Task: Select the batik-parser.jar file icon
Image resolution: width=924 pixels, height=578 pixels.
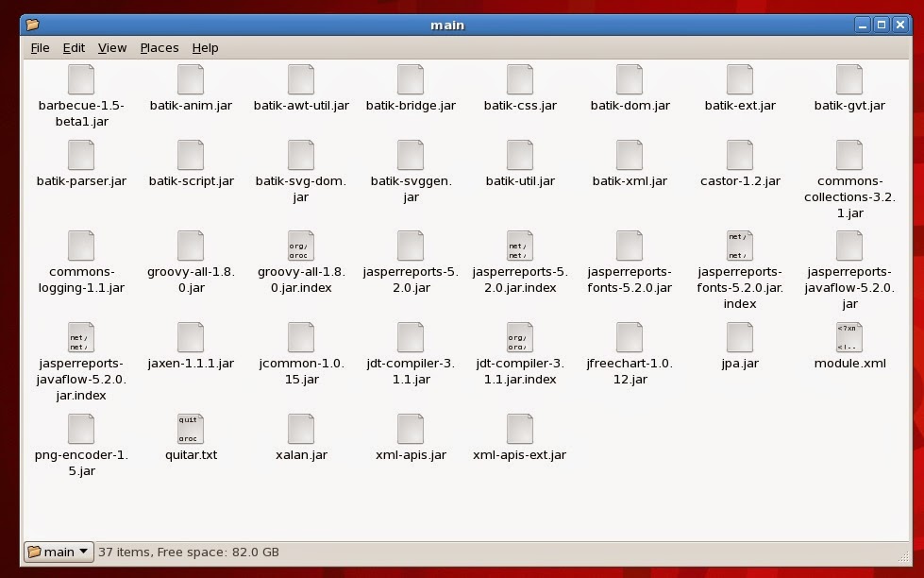Action: click(81, 155)
